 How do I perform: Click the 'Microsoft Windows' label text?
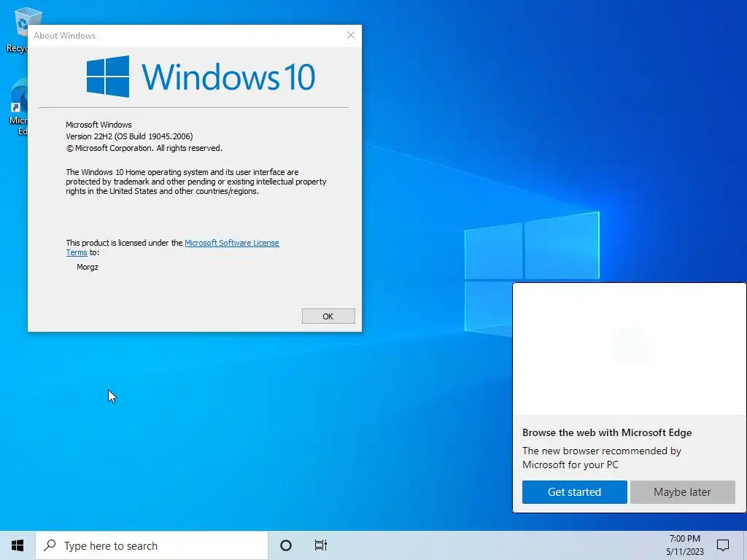click(x=98, y=125)
